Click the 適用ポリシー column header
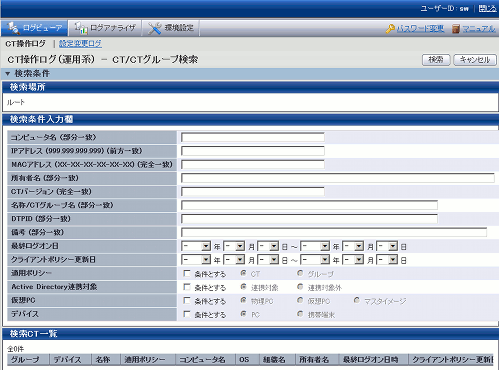 [x=148, y=360]
